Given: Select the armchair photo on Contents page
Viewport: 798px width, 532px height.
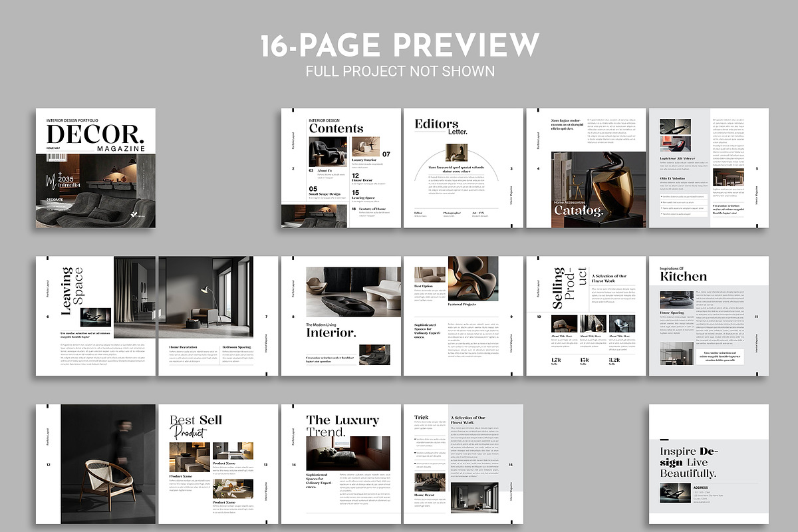Looking at the screenshot, I should click(327, 152).
